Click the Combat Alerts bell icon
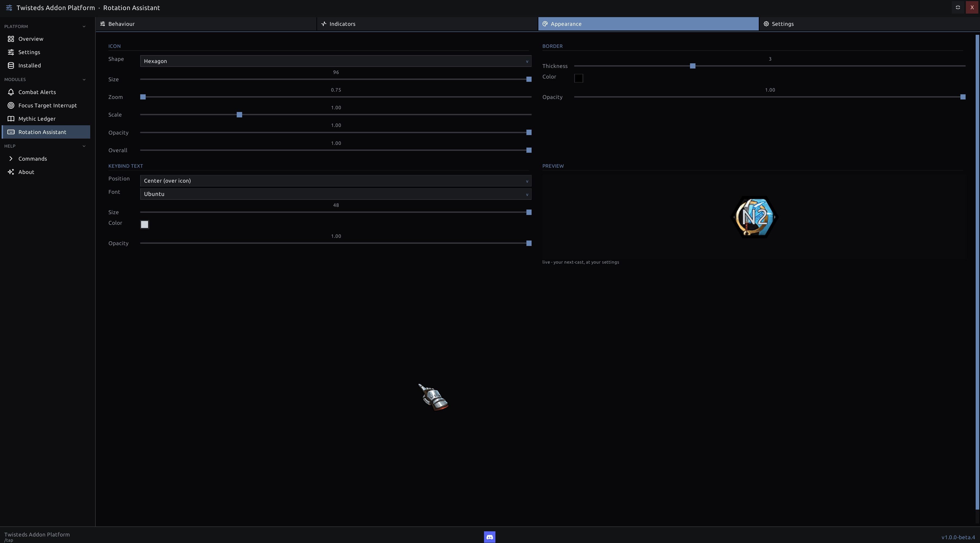This screenshot has width=980, height=543. (x=11, y=92)
